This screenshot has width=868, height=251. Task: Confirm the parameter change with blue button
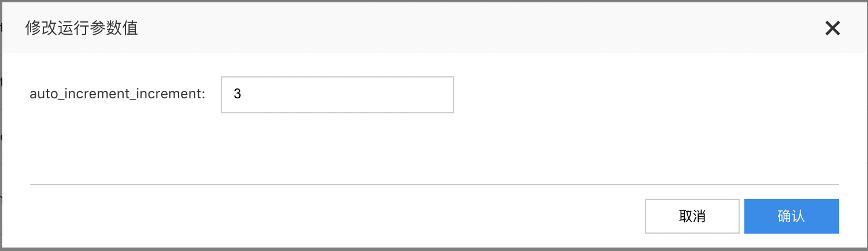click(791, 216)
